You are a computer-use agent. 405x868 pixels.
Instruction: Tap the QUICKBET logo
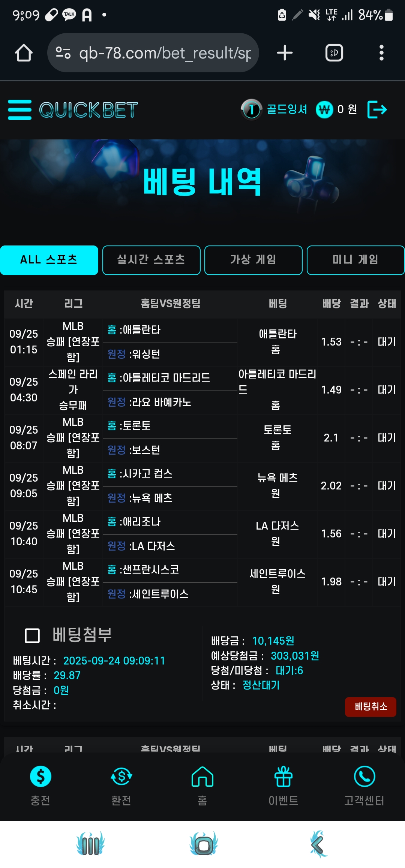point(88,110)
